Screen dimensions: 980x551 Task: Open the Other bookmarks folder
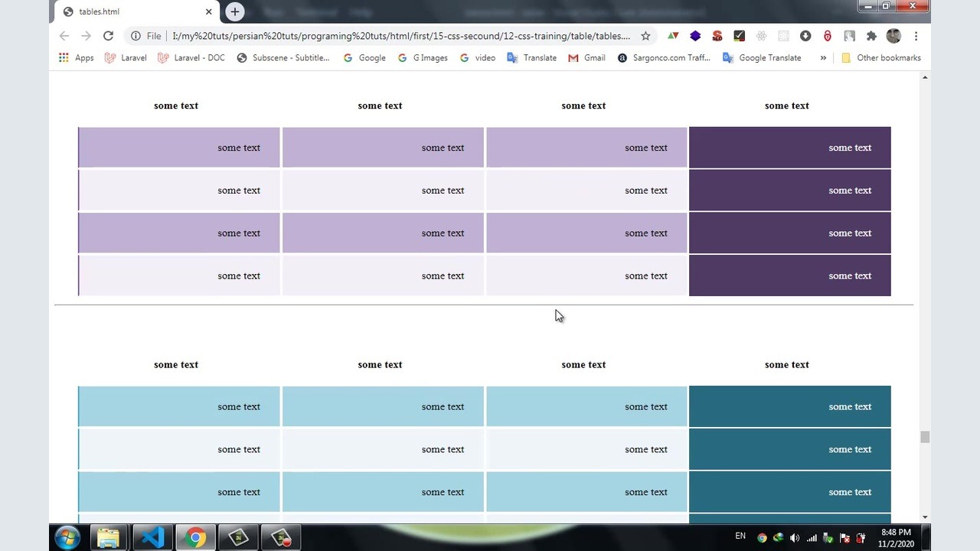(881, 57)
